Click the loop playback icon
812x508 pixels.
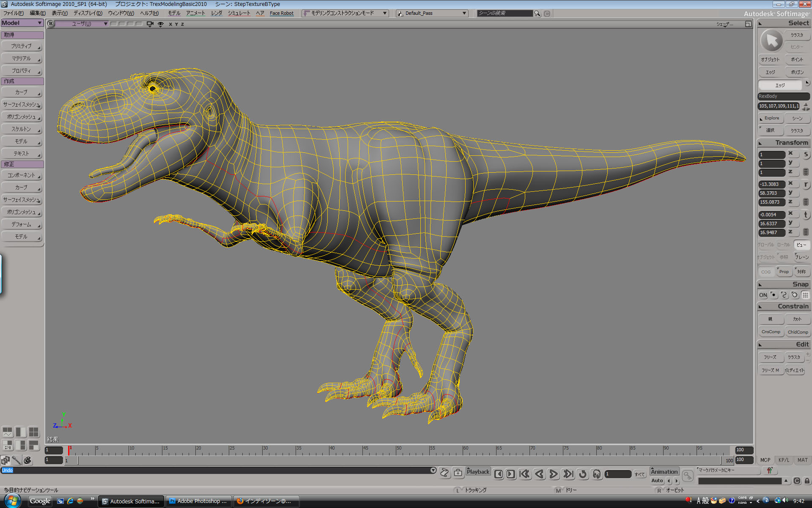[x=583, y=475]
